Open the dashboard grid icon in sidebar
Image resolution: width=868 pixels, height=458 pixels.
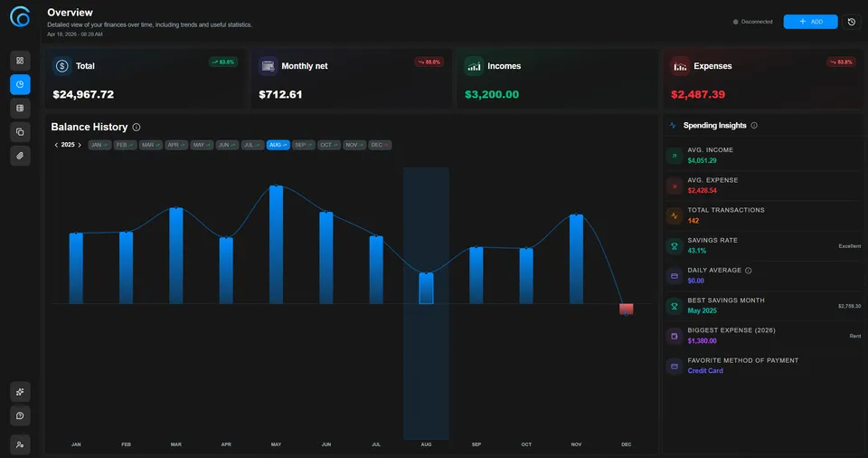(x=20, y=62)
